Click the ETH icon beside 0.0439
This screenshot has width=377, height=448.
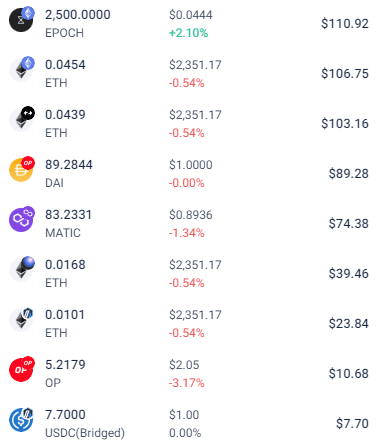(x=21, y=119)
